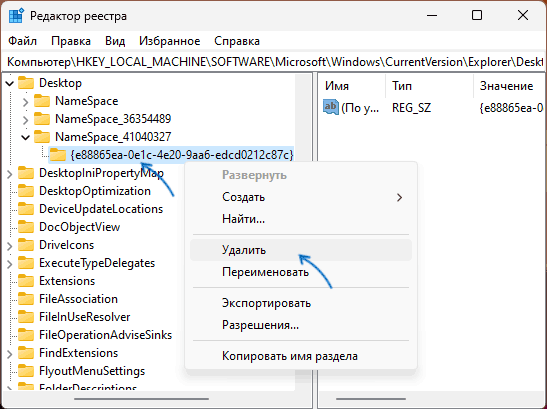Select the FlyoutMenuSettings folder icon
Screen dimensions: 547x409
[x=26, y=371]
